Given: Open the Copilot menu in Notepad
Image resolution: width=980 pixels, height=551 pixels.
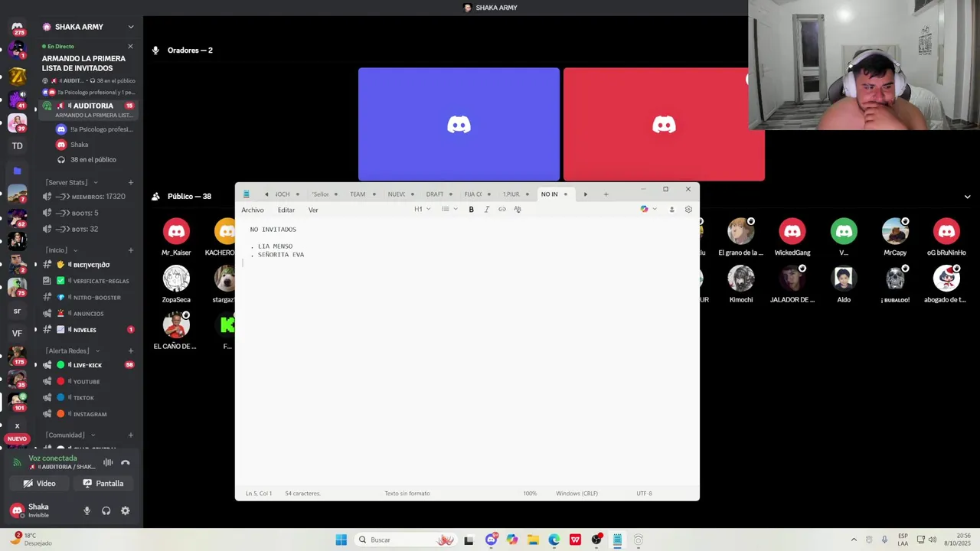Looking at the screenshot, I should [648, 209].
